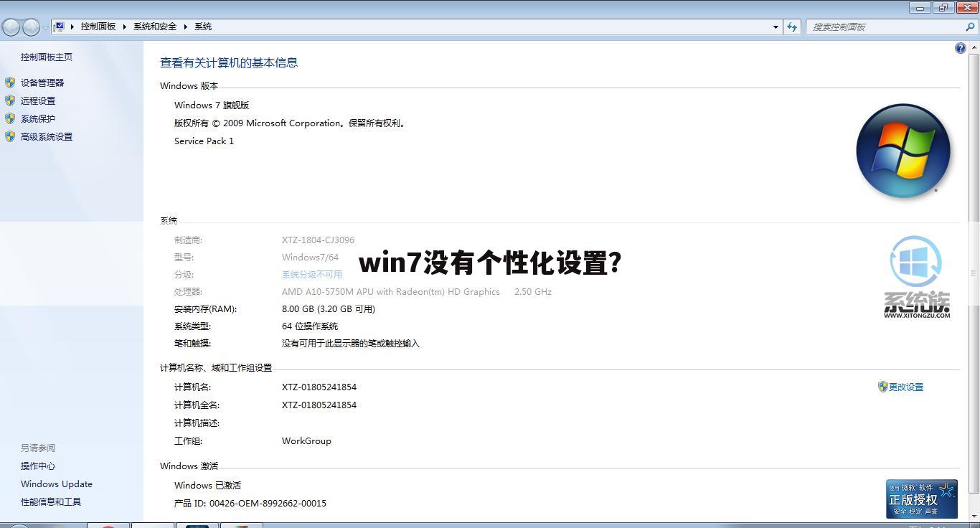This screenshot has width=980, height=528.
Task: Click 系统分级不可用 rating link
Action: tap(312, 275)
